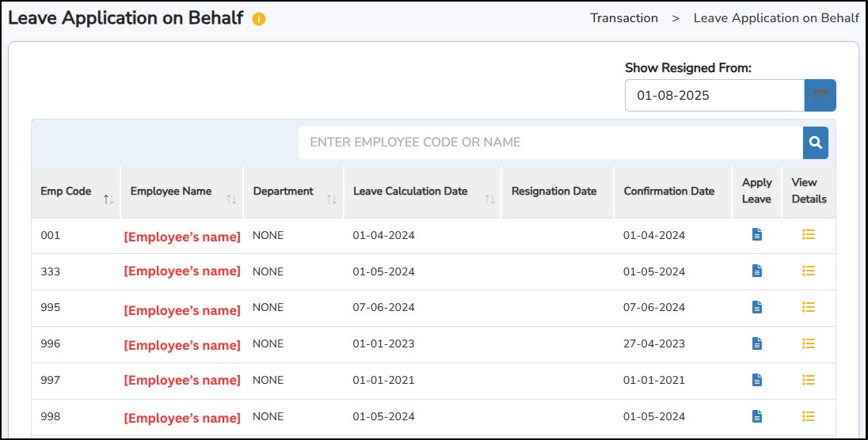The height and width of the screenshot is (440, 868).
Task: Click the magnifying glass search button
Action: click(x=815, y=143)
